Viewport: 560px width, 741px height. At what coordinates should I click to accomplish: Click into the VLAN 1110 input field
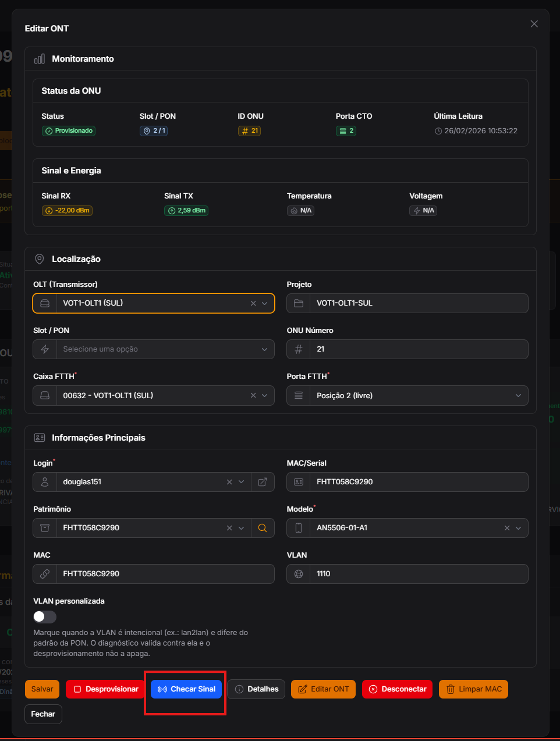click(x=419, y=574)
